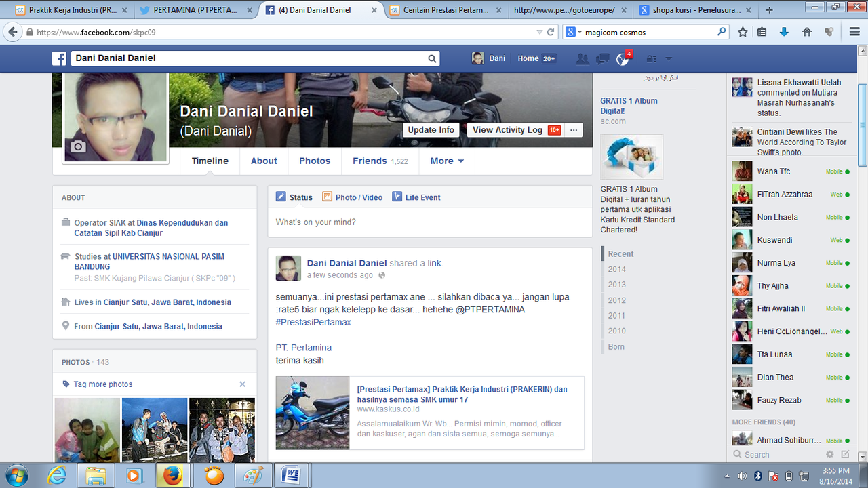Image resolution: width=868 pixels, height=488 pixels.
Task: Open friend requests icon in Facebook header
Action: [582, 59]
